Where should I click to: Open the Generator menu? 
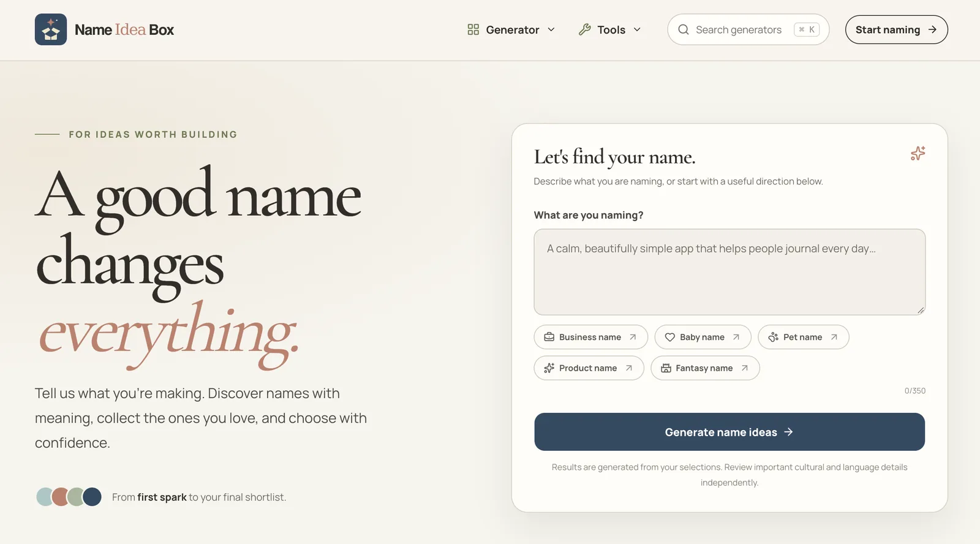click(x=511, y=29)
